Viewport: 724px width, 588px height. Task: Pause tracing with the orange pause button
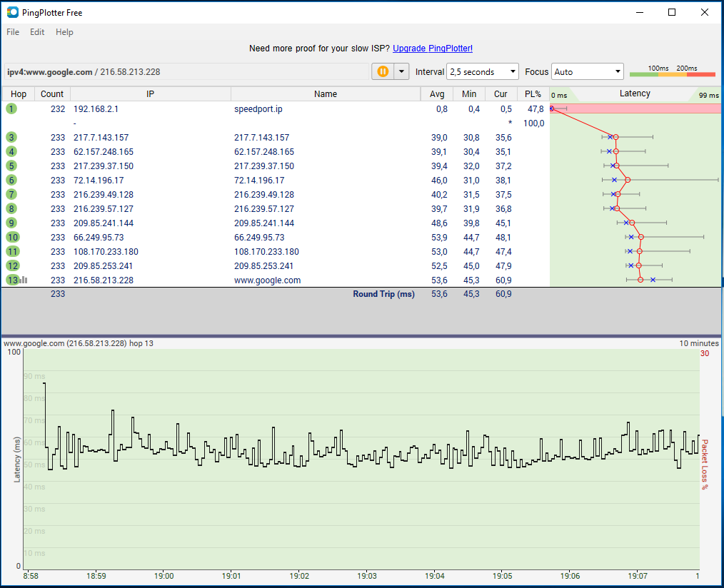pyautogui.click(x=383, y=71)
